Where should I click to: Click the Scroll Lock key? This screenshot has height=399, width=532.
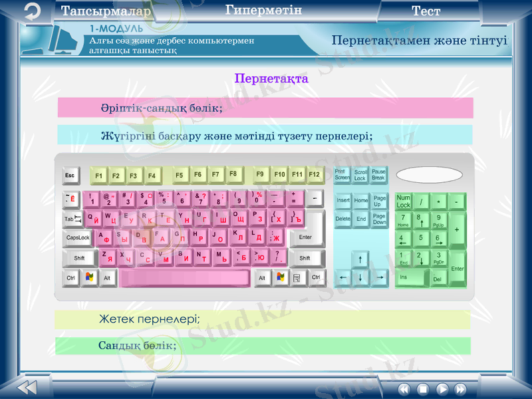(x=360, y=175)
